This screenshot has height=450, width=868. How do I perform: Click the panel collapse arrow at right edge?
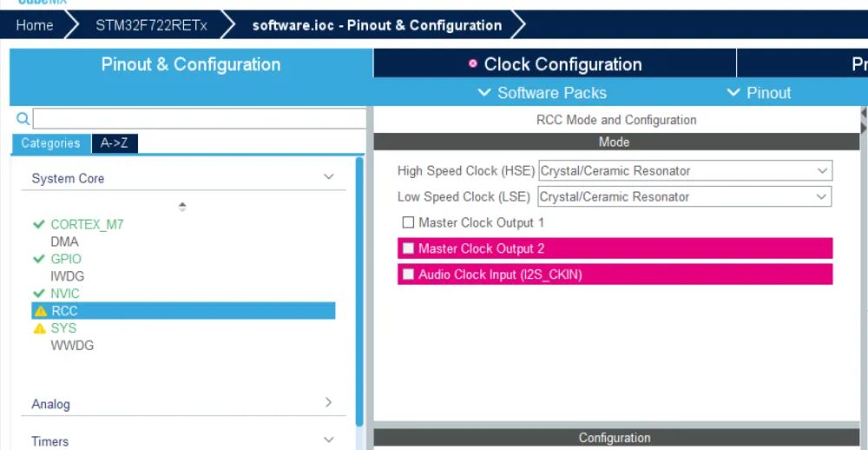863,113
